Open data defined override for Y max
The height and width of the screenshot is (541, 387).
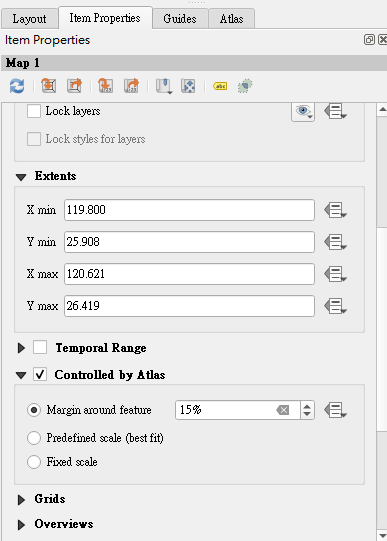tap(335, 306)
